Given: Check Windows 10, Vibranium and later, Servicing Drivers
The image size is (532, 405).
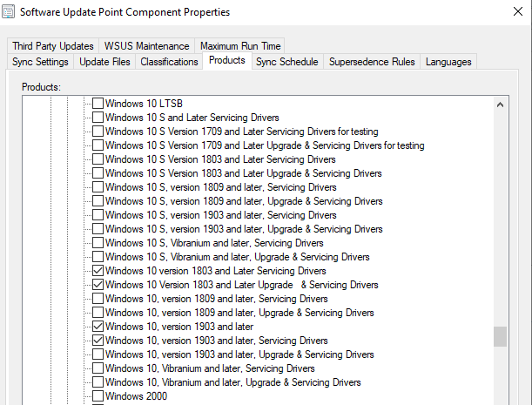Looking at the screenshot, I should point(98,368).
